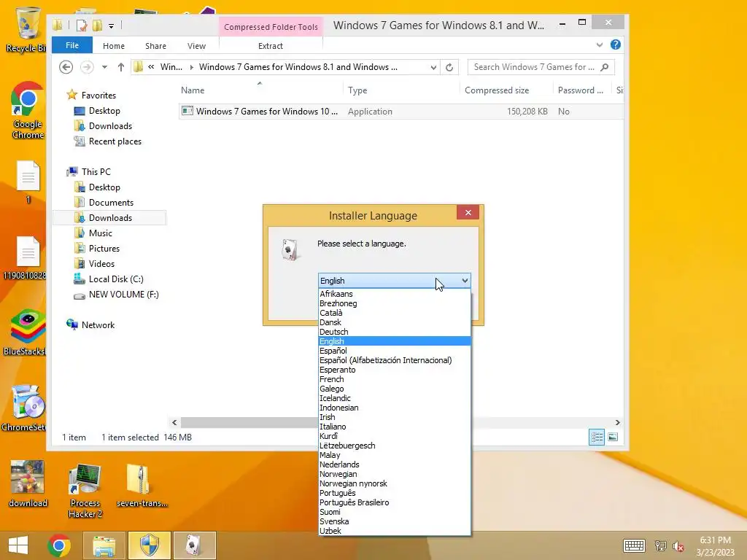Open the View ribbon tab

click(196, 46)
